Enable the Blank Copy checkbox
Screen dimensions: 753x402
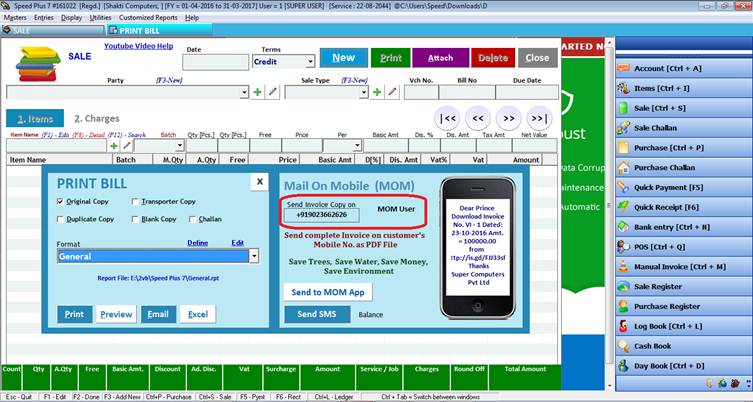(x=135, y=219)
